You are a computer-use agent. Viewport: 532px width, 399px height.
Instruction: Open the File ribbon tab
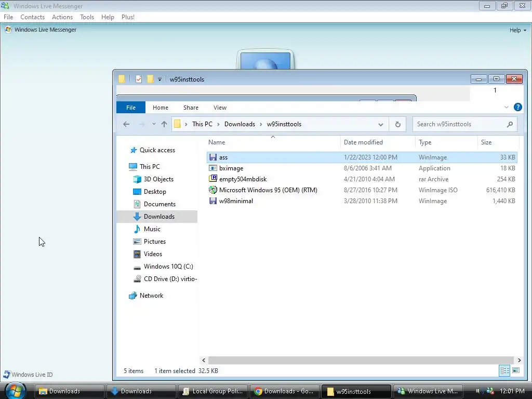tap(131, 107)
